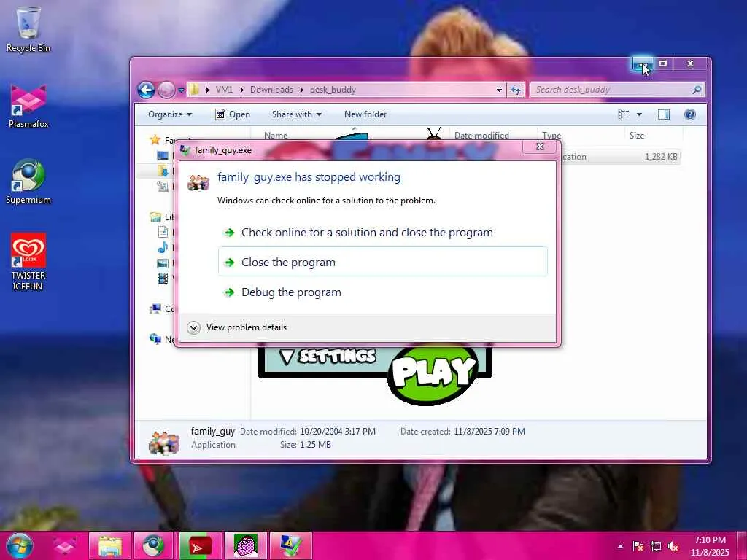Open Explorer Help icon

click(689, 114)
